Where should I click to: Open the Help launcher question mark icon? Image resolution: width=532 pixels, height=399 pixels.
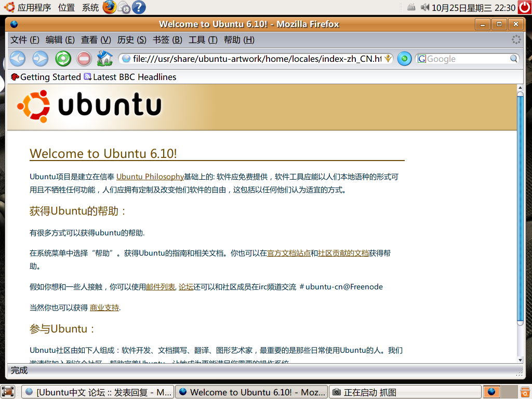click(139, 7)
